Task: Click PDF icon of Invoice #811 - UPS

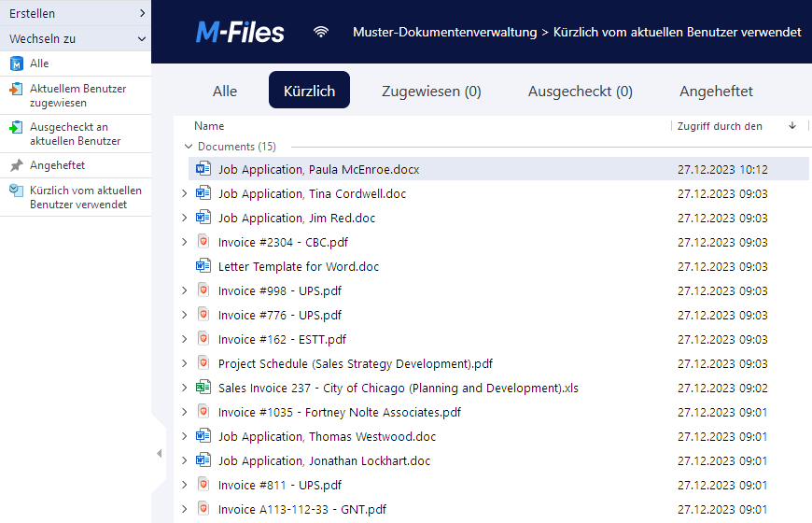Action: 203,485
